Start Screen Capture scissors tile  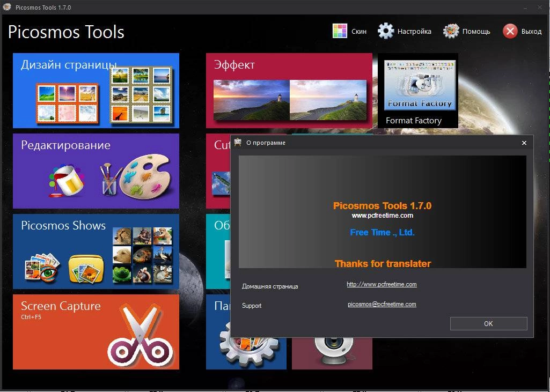pyautogui.click(x=96, y=332)
